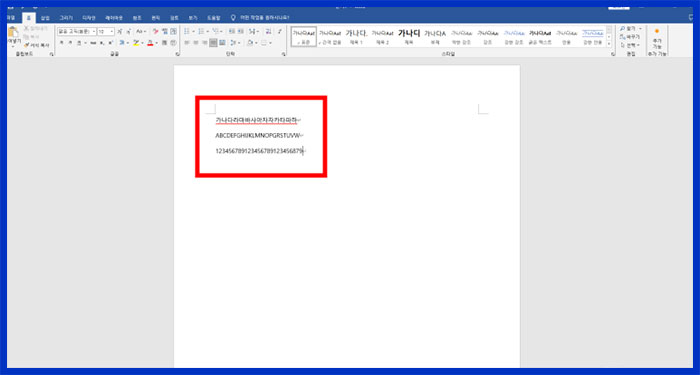Click the Increase Indent icon
Image resolution: width=700 pixels, height=375 pixels.
[241, 31]
